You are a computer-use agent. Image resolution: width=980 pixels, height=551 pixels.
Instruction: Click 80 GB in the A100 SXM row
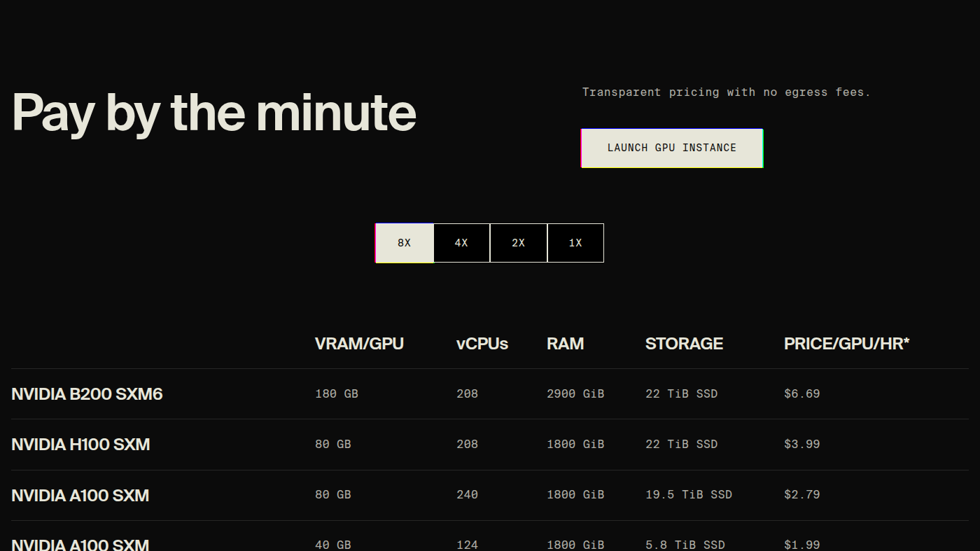coord(333,495)
